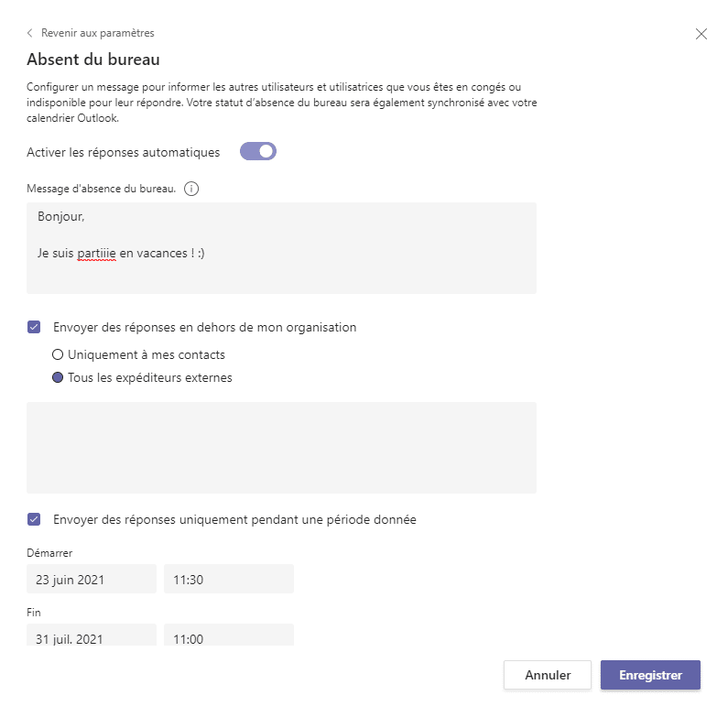Open the start time dropdown '11:30'
Viewport: 728px width, 728px height.
coord(228,579)
